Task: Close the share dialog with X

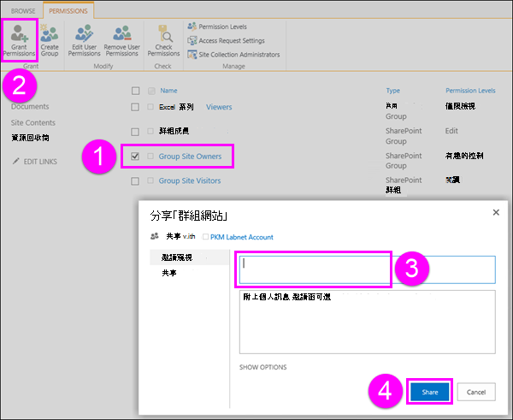Action: click(496, 212)
